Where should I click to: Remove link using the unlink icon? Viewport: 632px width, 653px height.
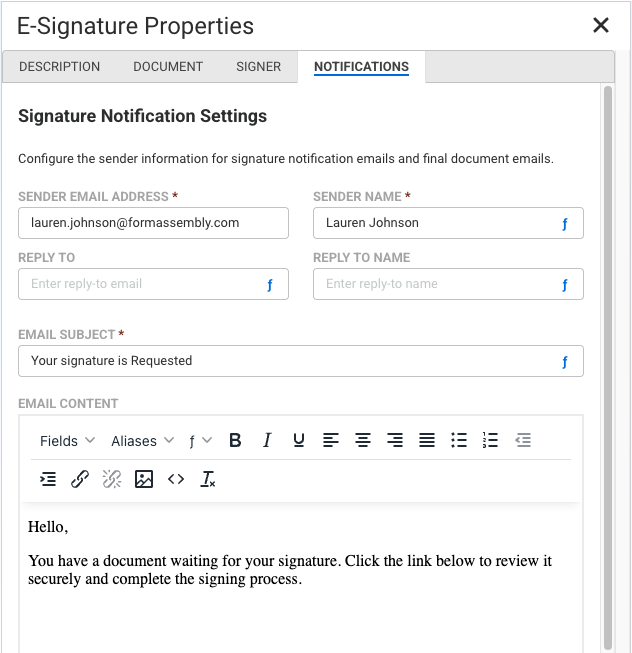(x=112, y=479)
